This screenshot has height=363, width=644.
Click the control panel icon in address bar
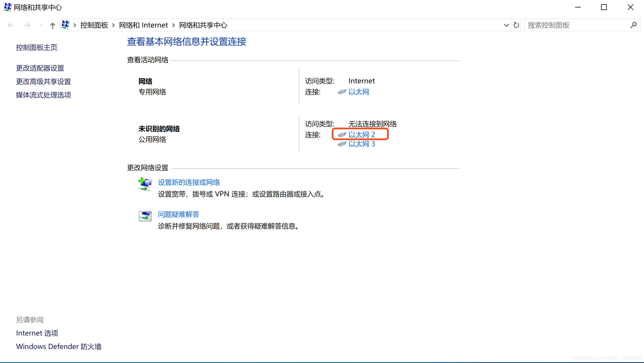click(x=66, y=25)
